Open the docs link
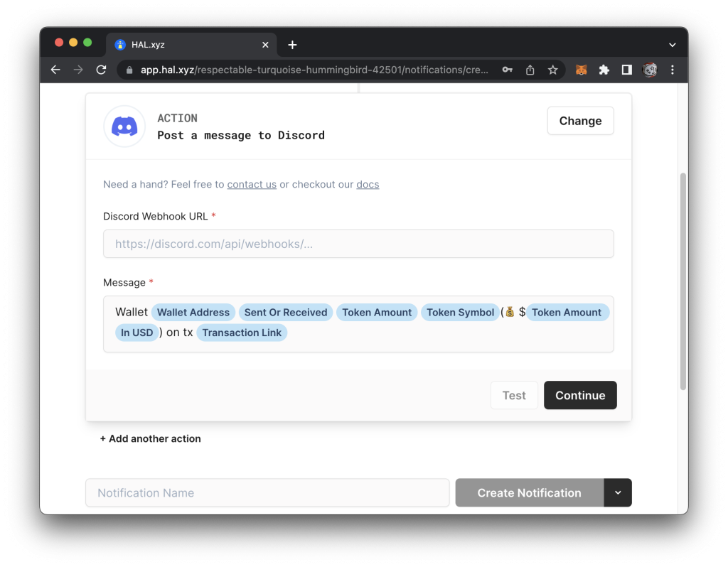This screenshot has height=567, width=728. tap(368, 184)
